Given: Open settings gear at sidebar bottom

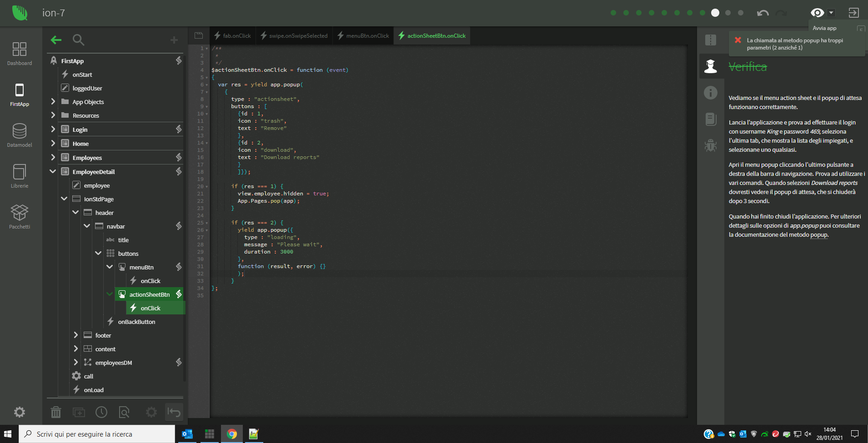Looking at the screenshot, I should pos(20,412).
